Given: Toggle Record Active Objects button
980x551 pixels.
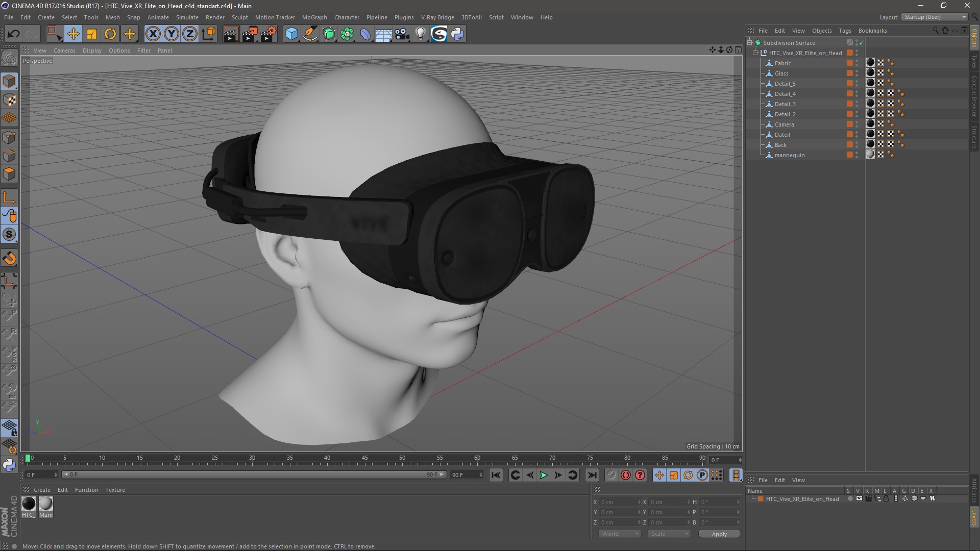Looking at the screenshot, I should click(x=611, y=475).
